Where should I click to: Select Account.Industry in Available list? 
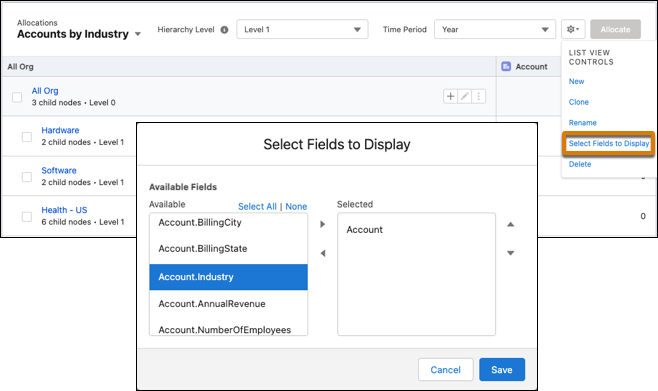pyautogui.click(x=228, y=277)
